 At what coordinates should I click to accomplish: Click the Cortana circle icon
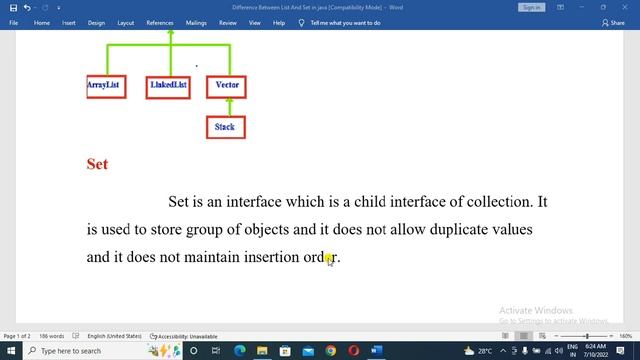pyautogui.click(x=194, y=351)
